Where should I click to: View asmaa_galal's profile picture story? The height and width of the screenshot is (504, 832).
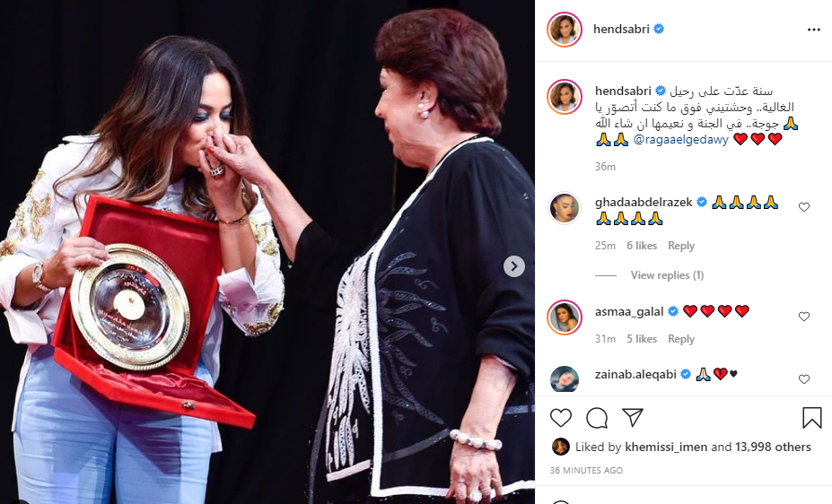tap(564, 317)
